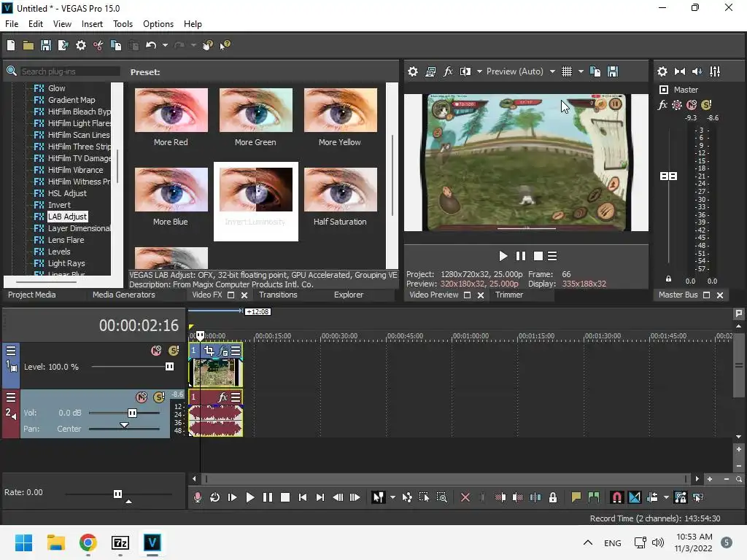Select the Envelope Edit tool
747x560 pixels.
tap(407, 497)
